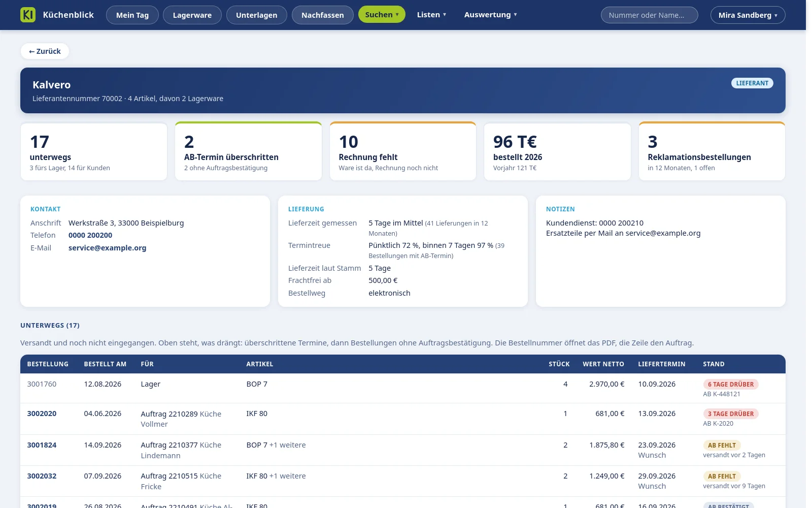Open the Reklamationsbestellungen card

(712, 151)
